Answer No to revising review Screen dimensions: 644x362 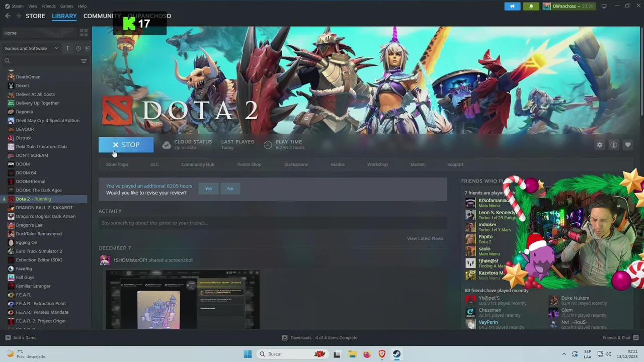click(230, 189)
